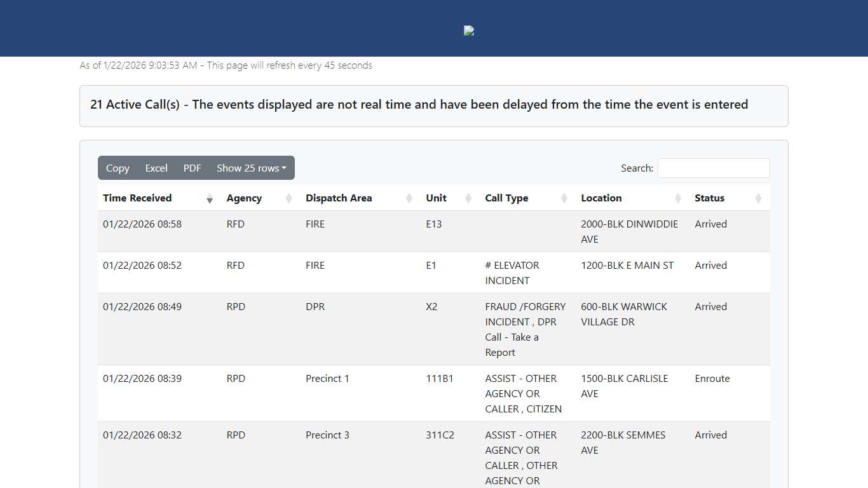Click the Call Type sort arrows icon
Image resolution: width=868 pixels, height=488 pixels.
(x=564, y=198)
